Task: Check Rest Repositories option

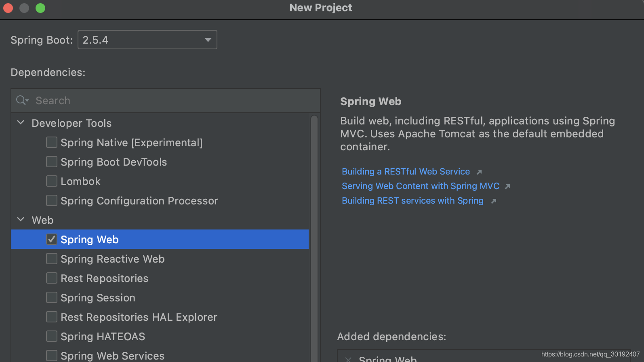Action: click(x=52, y=278)
